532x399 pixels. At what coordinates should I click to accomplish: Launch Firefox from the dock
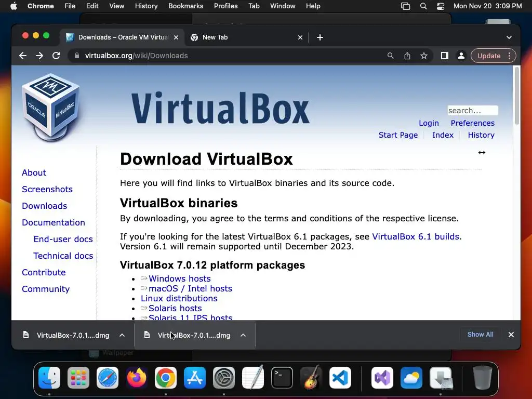(137, 378)
